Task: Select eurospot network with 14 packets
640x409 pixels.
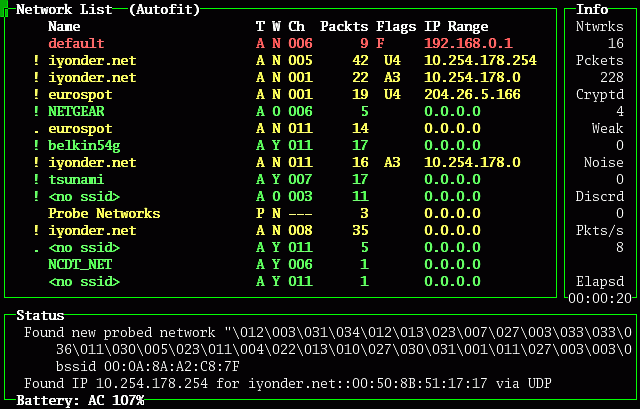Action: 80,129
